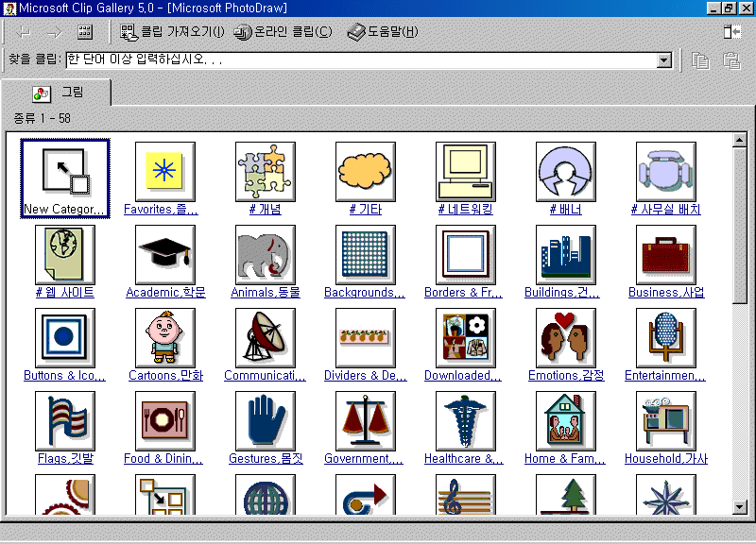Open the Downloaded clips collage icon

pos(466,338)
